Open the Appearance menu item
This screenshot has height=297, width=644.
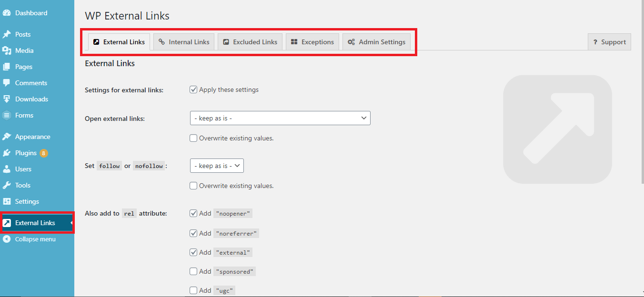click(x=37, y=137)
